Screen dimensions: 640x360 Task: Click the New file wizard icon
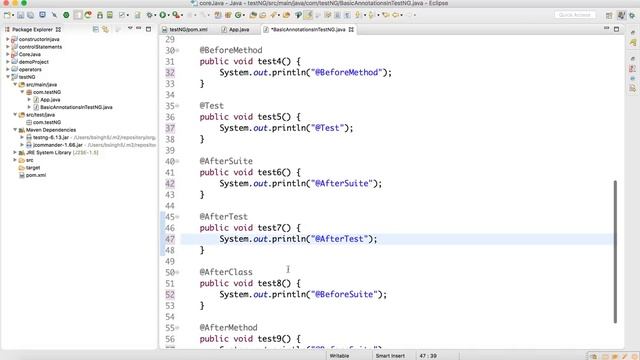[x=7, y=15]
